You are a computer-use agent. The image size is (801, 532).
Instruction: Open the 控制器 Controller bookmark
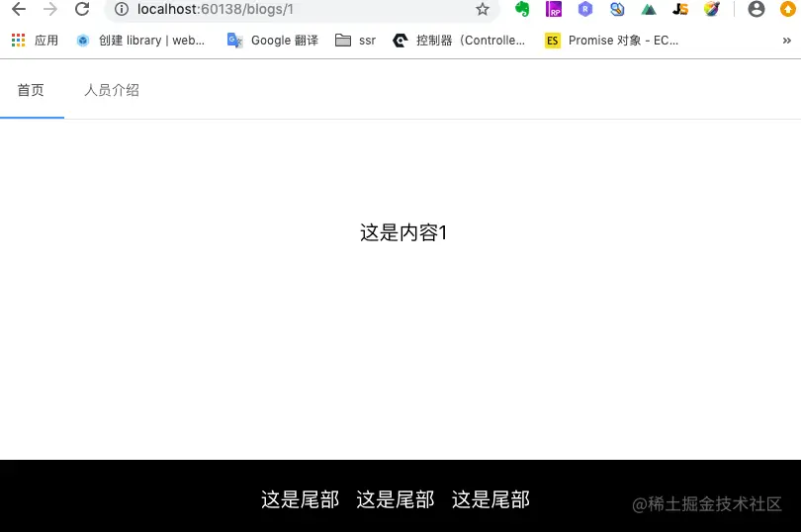point(459,41)
